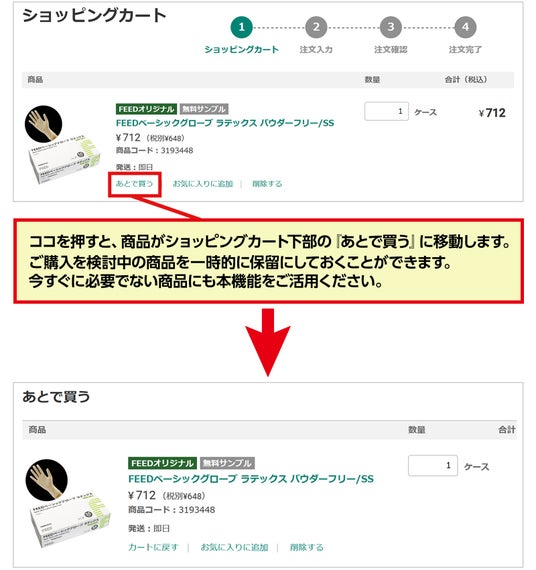The width and height of the screenshot is (536, 570).
Task: Click あとで買う link in cart
Action: 135,184
